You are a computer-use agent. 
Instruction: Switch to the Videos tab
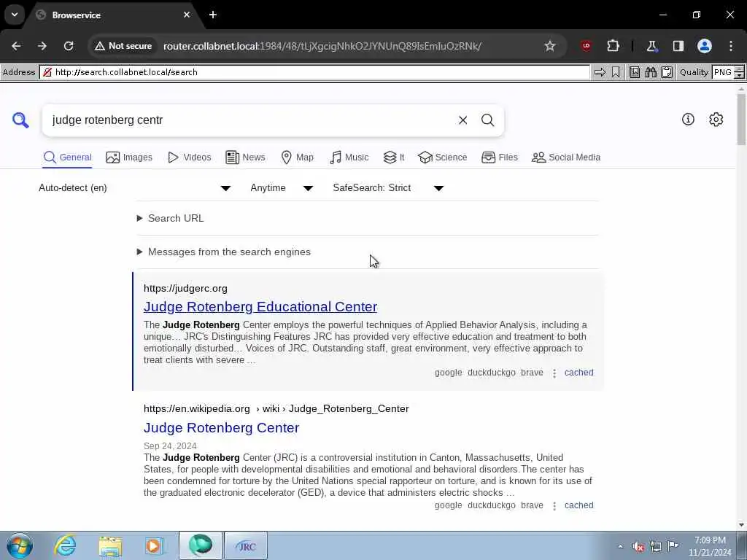(x=190, y=157)
